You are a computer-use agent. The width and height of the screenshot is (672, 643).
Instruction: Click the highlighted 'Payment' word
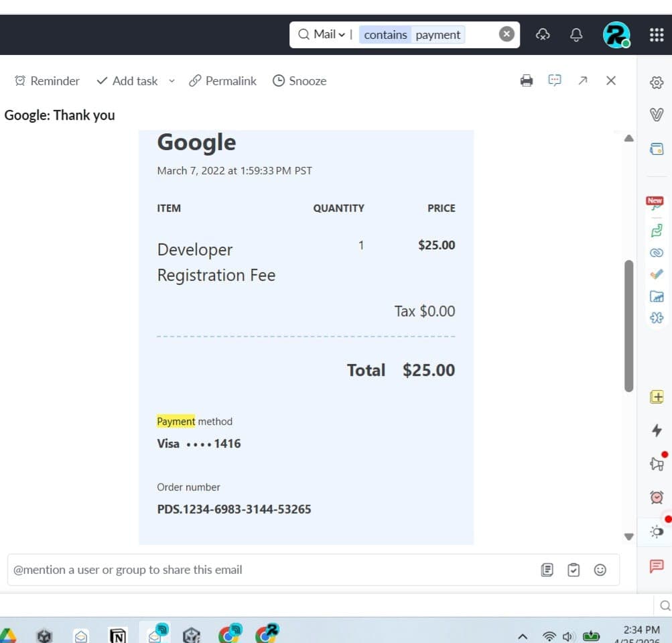[176, 421]
